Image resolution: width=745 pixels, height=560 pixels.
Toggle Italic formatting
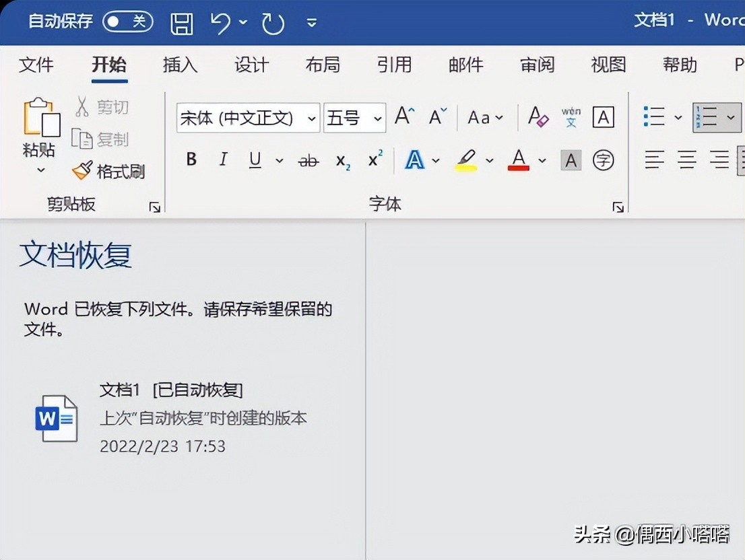click(223, 160)
